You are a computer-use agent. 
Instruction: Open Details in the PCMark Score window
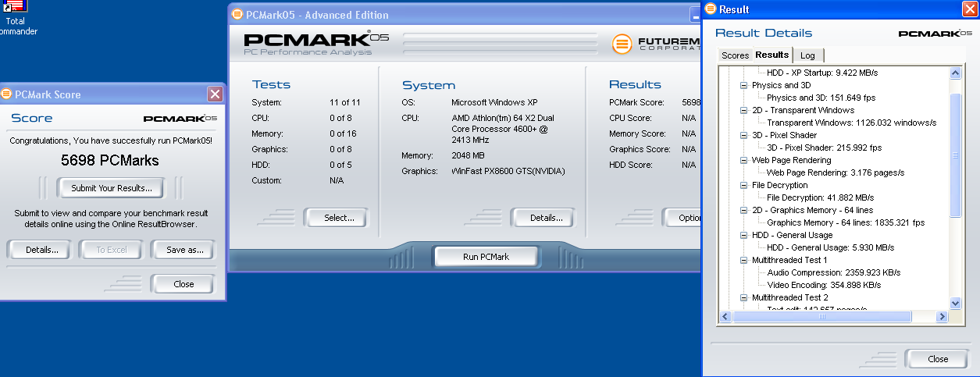tap(42, 250)
